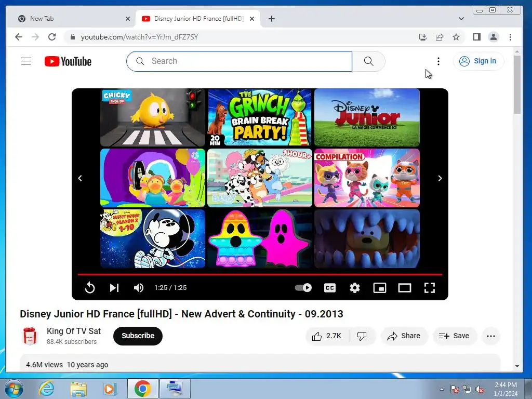This screenshot has width=532, height=399.
Task: Play the Grinch Brain Break Party thumbnail
Action: [x=260, y=117]
